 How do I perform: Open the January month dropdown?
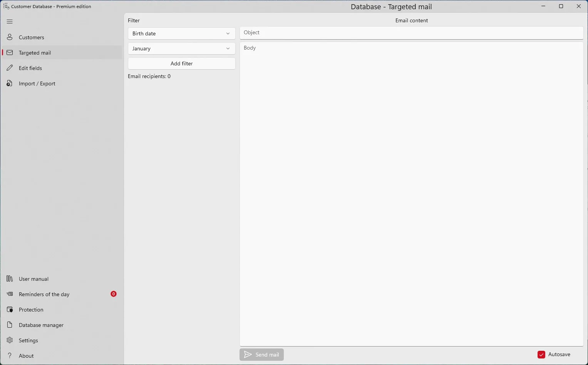click(182, 48)
